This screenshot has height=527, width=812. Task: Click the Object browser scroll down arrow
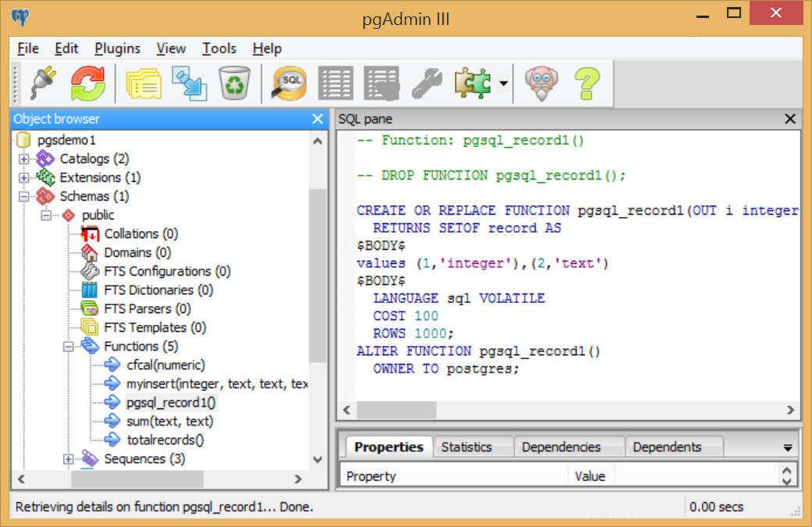(317, 459)
